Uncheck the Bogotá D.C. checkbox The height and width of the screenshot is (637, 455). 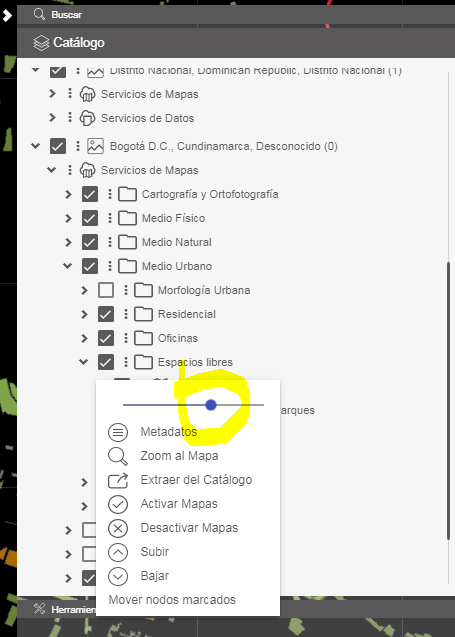point(58,146)
